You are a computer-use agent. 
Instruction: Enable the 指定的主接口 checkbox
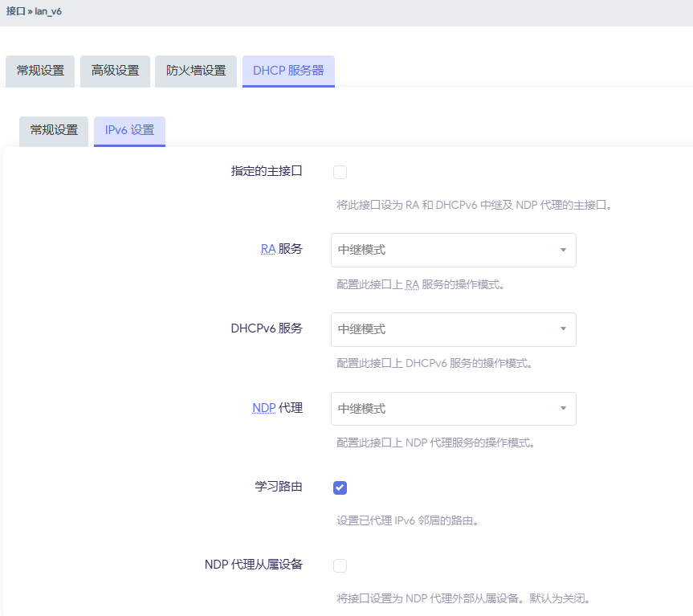[340, 172]
